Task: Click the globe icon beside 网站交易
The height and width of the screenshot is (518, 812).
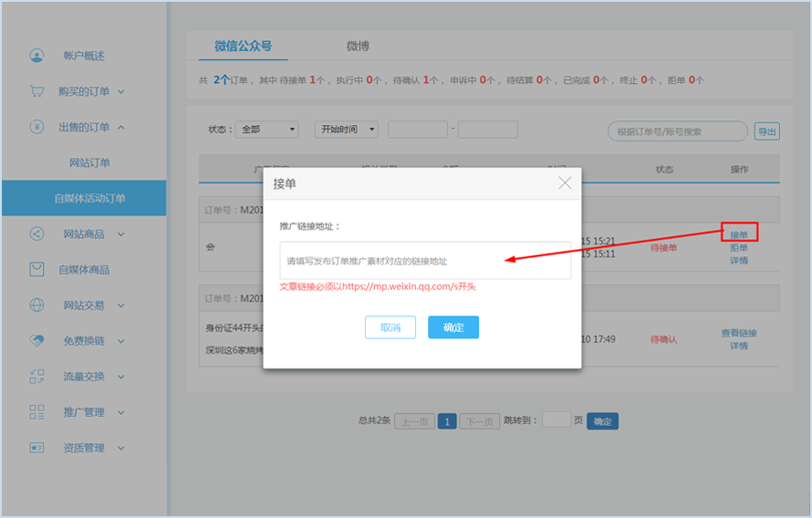Action: (x=36, y=306)
